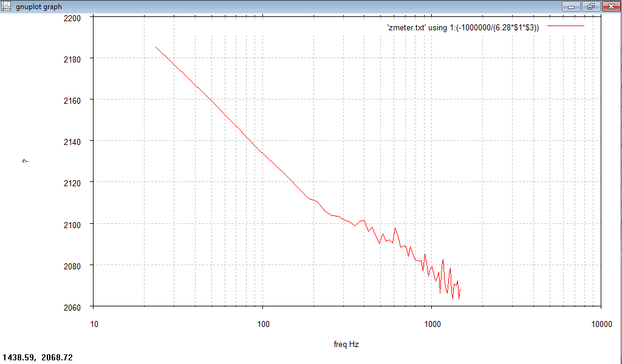Click the mouse coordinates readout '1438.59, 2068.72'
The width and height of the screenshot is (622, 364).
point(38,357)
